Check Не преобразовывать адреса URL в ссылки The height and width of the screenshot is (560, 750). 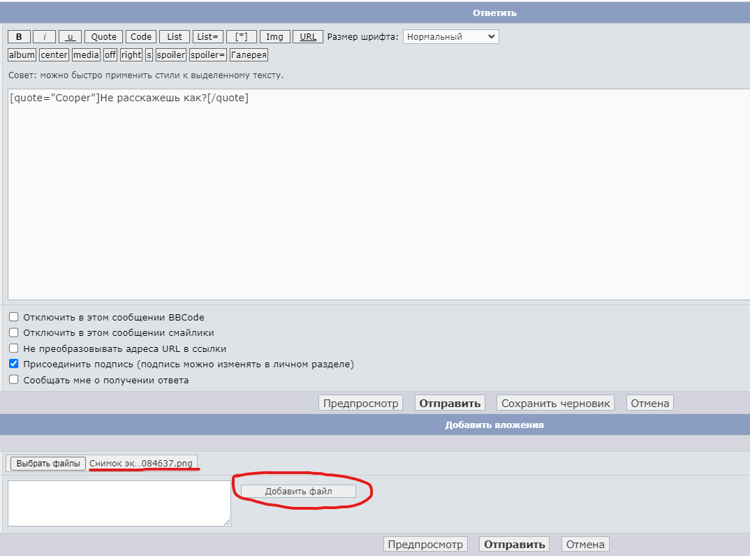pos(14,348)
